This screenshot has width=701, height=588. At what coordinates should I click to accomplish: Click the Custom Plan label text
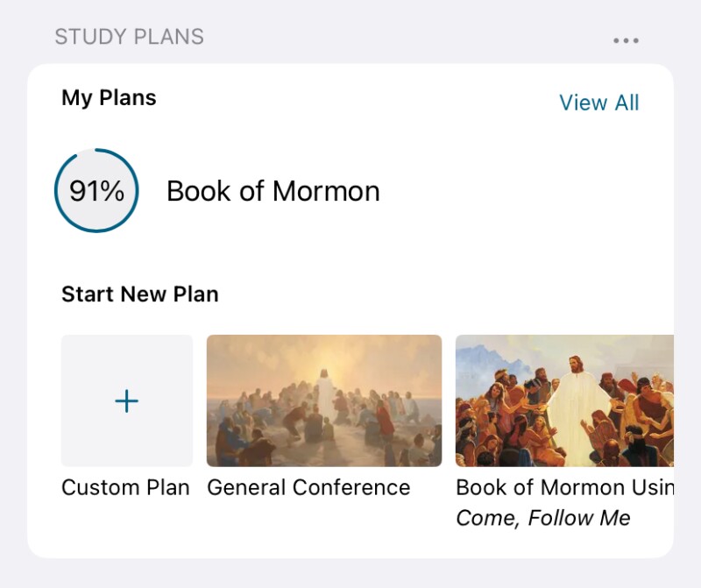pyautogui.click(x=125, y=488)
